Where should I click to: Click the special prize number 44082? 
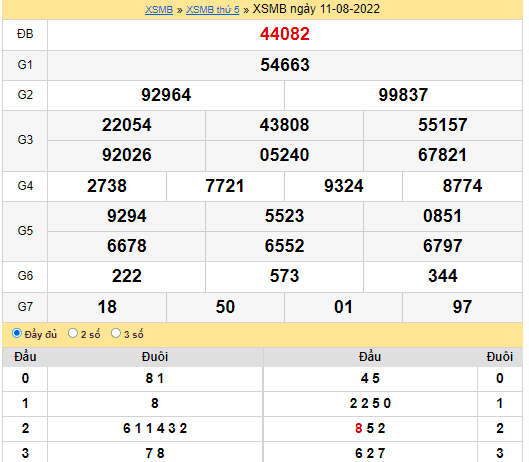tap(285, 34)
